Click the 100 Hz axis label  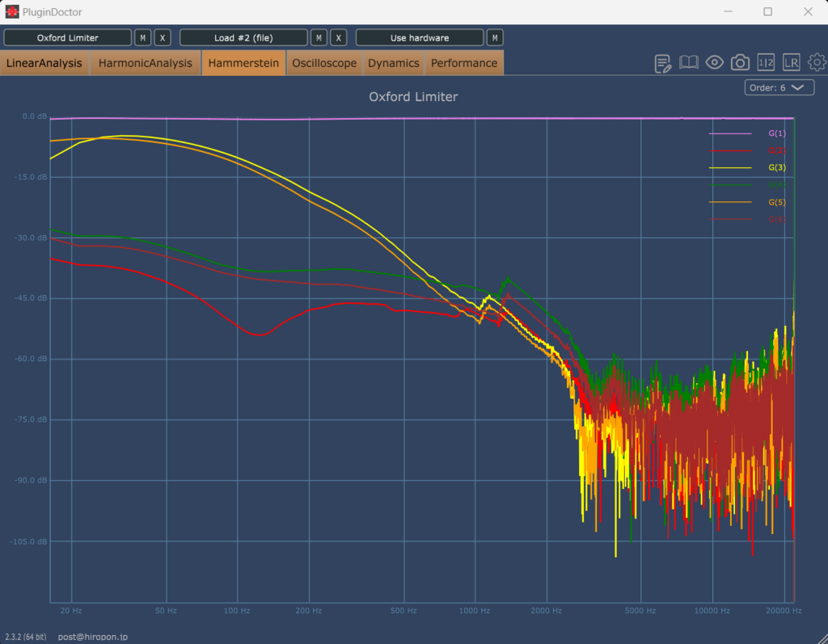237,611
